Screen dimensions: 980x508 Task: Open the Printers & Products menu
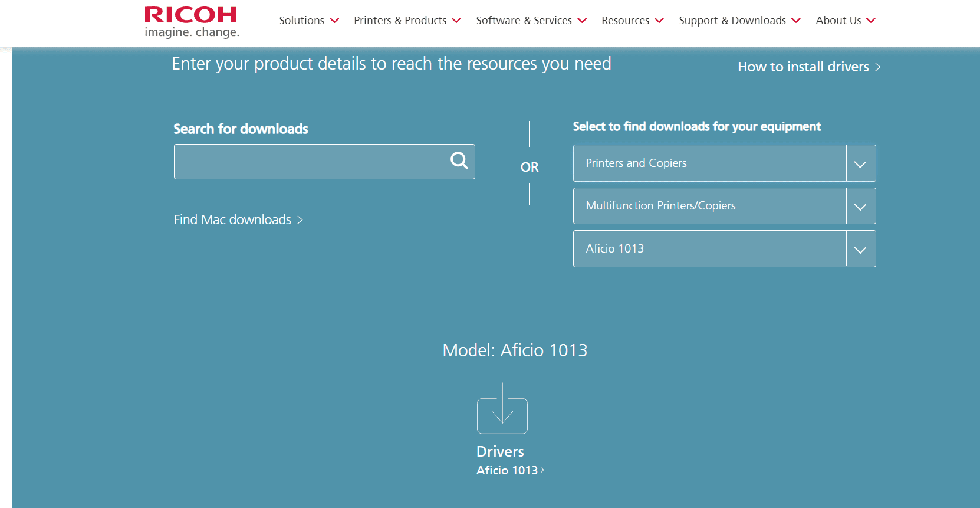pos(407,21)
